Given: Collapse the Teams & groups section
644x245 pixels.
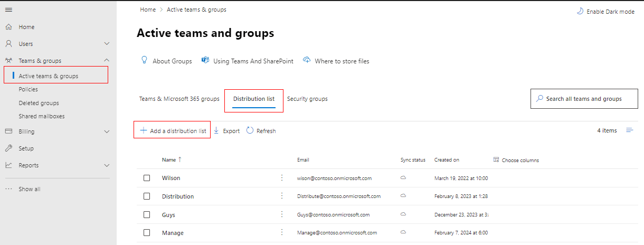Looking at the screenshot, I should click(x=107, y=61).
